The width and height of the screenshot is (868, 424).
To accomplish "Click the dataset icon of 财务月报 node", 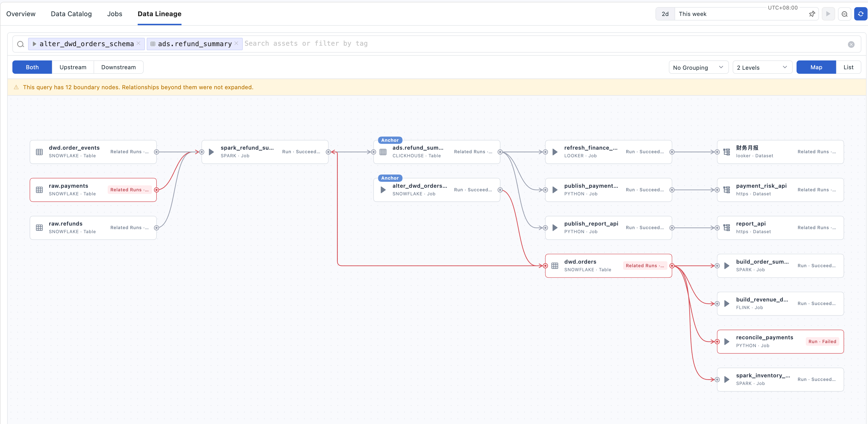I will (727, 152).
